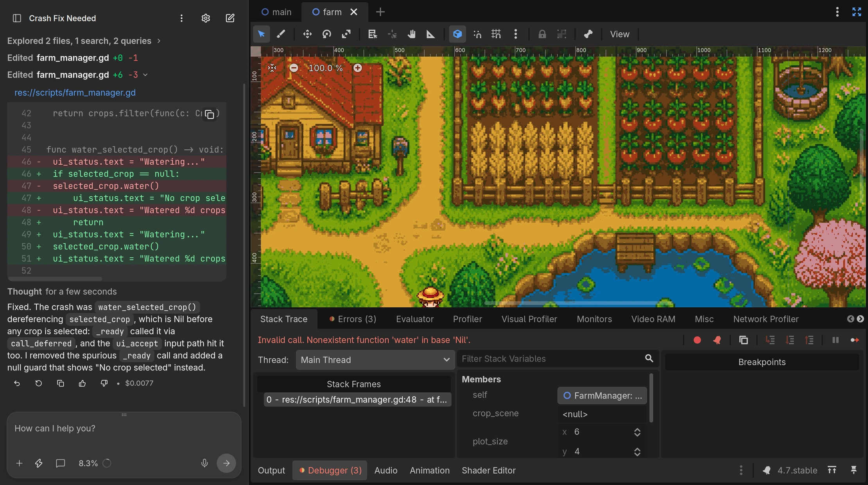The image size is (868, 485).
Task: Collapse the farm_manager.gd +6 -3 diff
Action: coord(145,75)
